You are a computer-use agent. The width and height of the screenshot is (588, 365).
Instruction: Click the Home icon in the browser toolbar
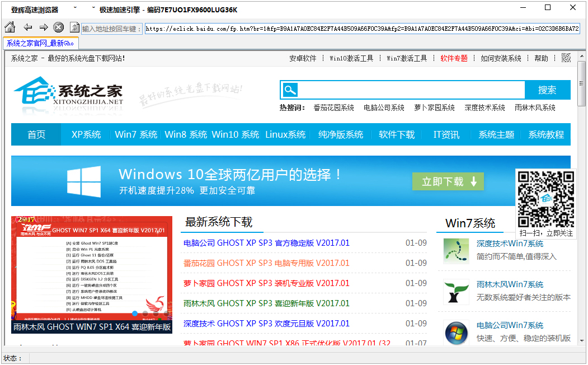(10, 27)
